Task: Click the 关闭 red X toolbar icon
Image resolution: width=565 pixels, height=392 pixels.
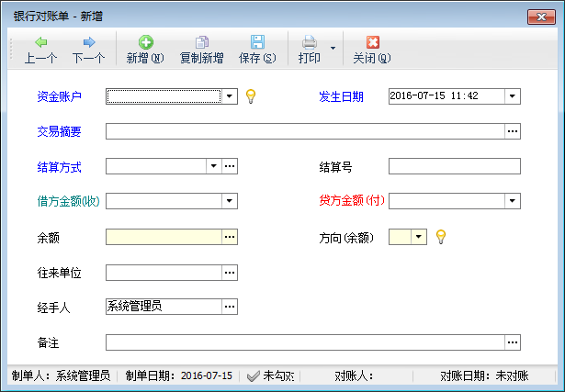Action: [372, 42]
